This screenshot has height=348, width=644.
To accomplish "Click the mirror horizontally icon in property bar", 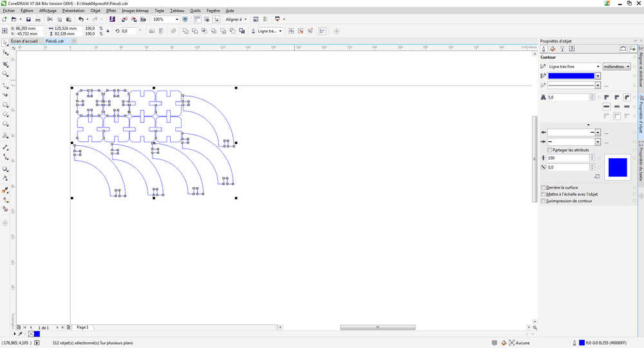I will tap(151, 31).
